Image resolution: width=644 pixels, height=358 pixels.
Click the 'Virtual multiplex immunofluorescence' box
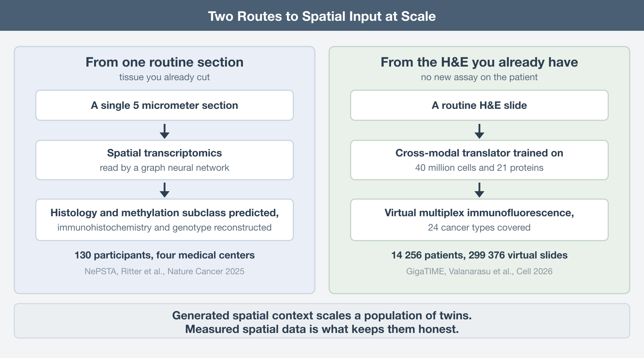(479, 220)
